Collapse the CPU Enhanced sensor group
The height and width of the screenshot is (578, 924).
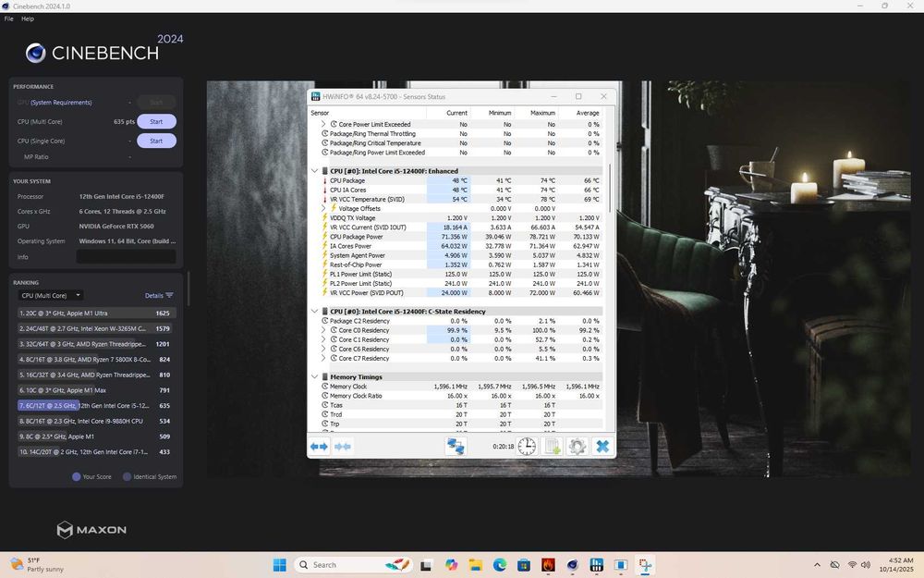[314, 171]
